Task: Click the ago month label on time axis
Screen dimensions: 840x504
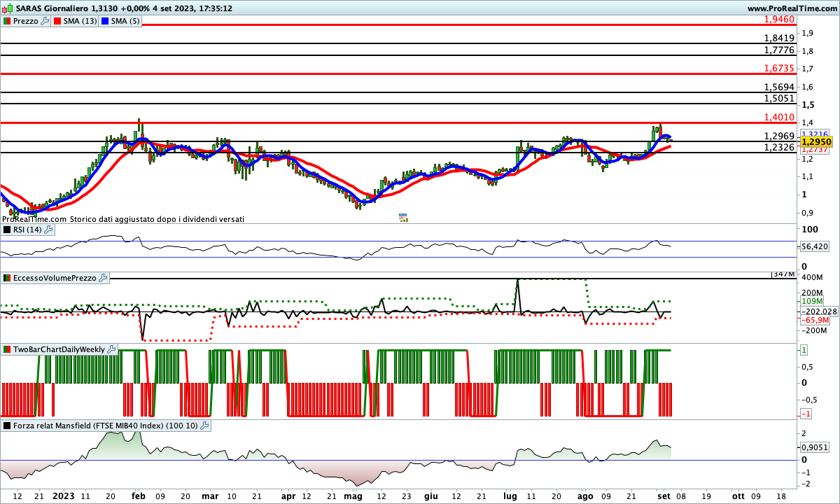Action: coord(584,495)
